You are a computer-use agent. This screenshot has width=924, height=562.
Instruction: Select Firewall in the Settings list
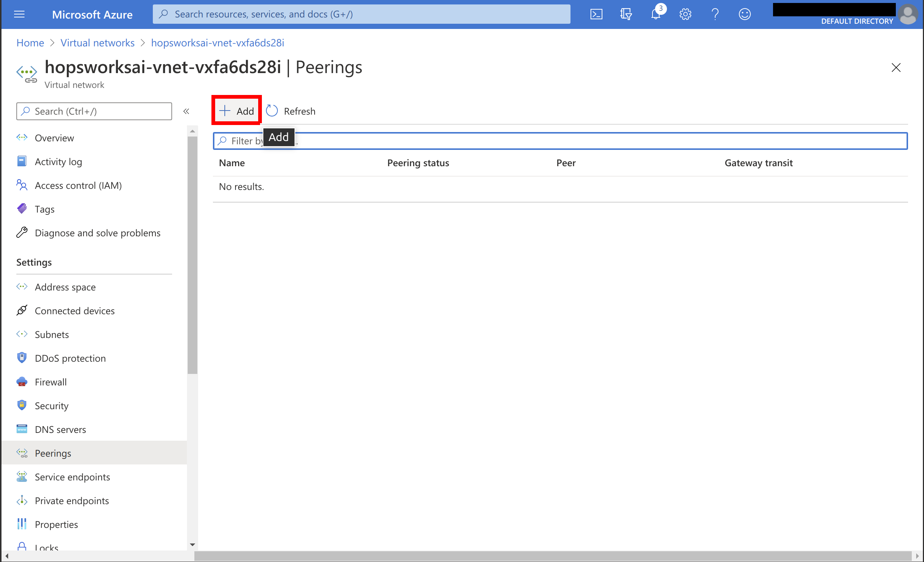click(50, 382)
